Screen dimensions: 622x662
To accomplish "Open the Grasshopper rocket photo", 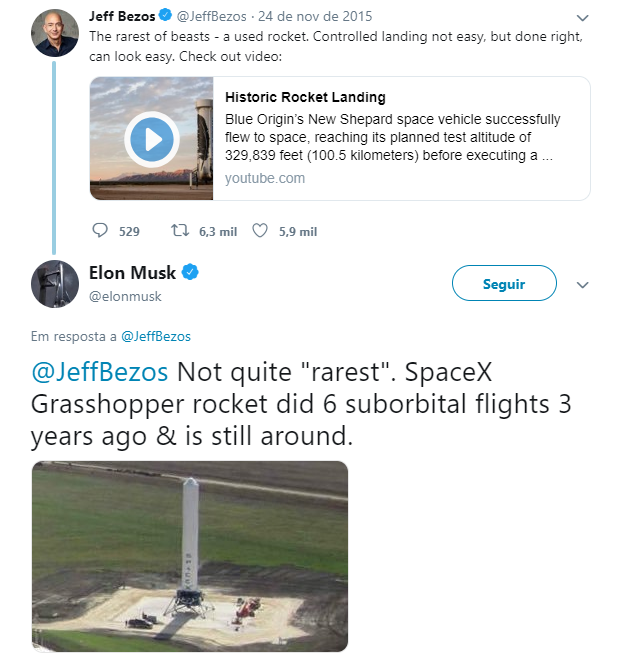I will tap(189, 556).
